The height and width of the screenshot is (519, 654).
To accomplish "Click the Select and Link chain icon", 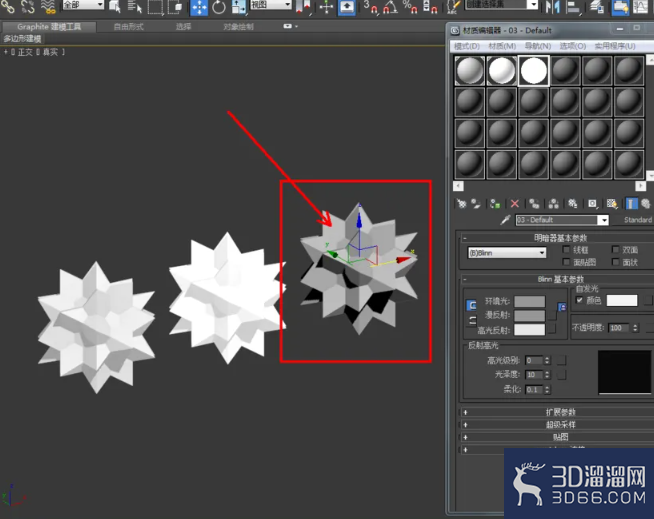I will (8, 7).
